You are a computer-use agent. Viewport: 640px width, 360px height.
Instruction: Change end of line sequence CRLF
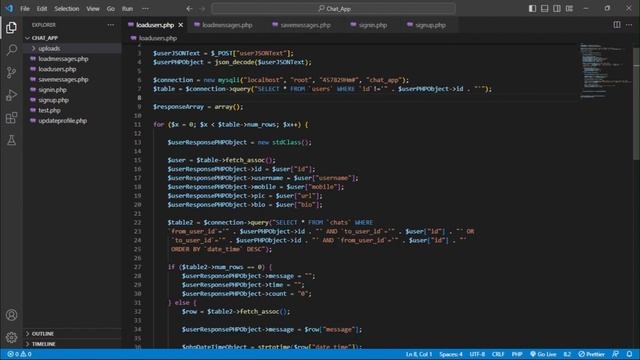(x=498, y=354)
